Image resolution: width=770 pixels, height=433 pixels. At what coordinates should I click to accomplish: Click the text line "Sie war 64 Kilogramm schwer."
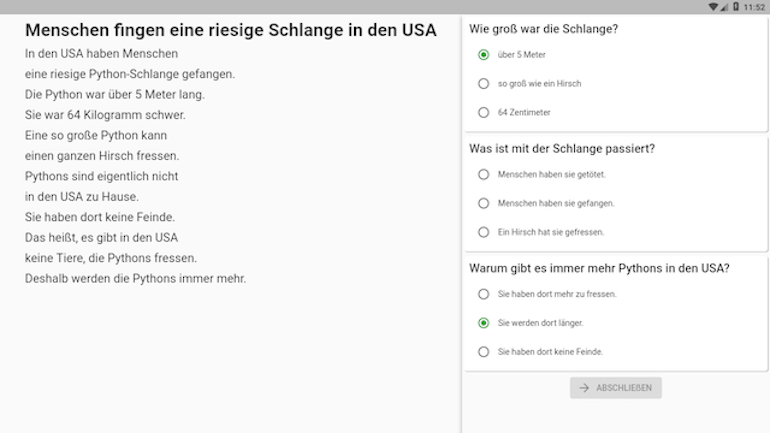pyautogui.click(x=105, y=115)
